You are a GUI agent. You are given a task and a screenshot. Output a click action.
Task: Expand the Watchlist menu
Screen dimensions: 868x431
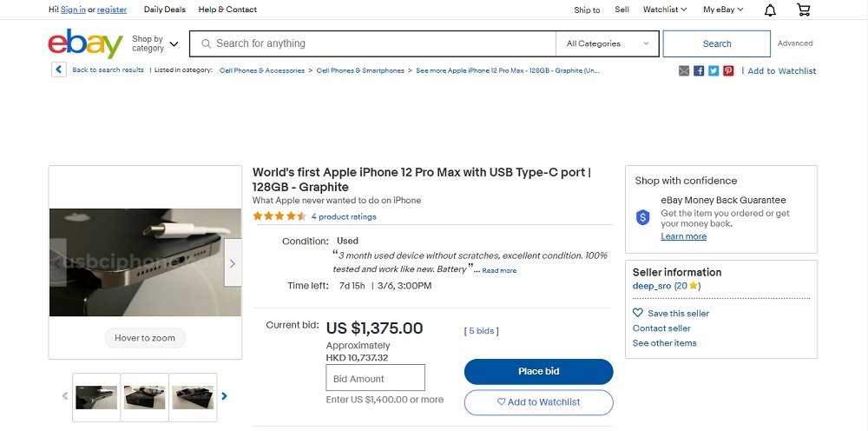point(665,10)
